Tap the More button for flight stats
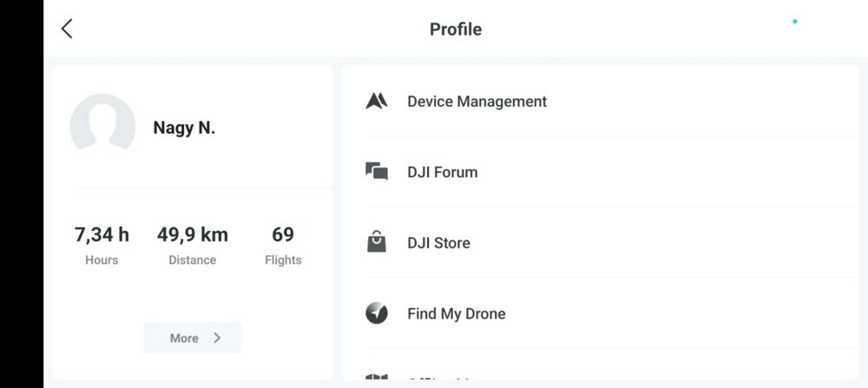868x388 pixels. click(192, 338)
